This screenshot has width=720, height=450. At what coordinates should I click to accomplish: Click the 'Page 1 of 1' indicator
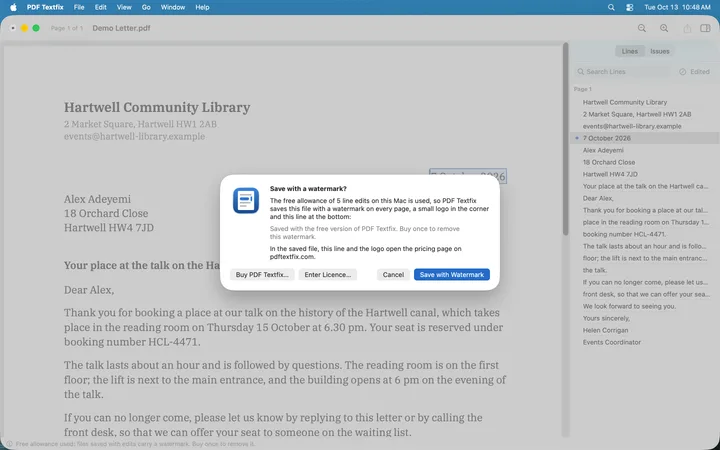67,28
